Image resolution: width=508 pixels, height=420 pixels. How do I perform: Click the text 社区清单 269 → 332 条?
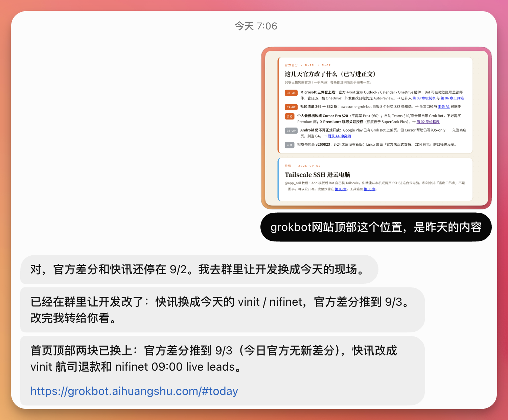click(319, 107)
